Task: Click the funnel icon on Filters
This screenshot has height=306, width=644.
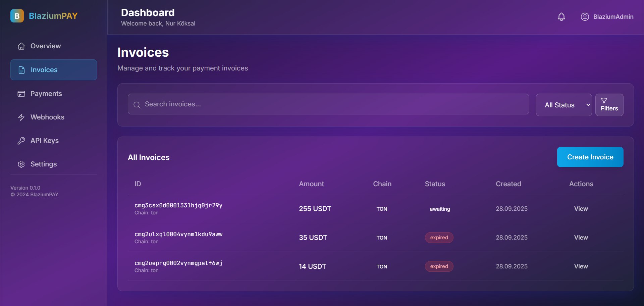Action: [604, 101]
